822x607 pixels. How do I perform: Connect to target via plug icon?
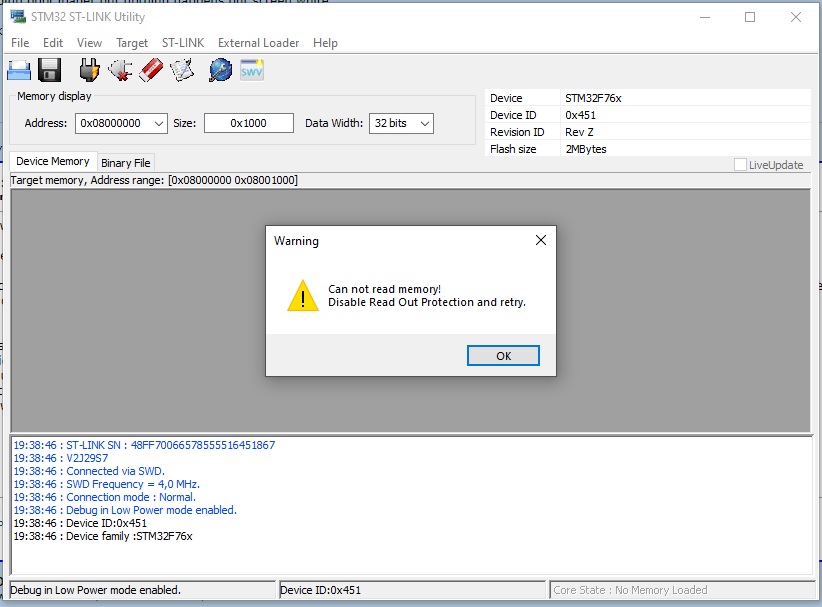pos(89,70)
